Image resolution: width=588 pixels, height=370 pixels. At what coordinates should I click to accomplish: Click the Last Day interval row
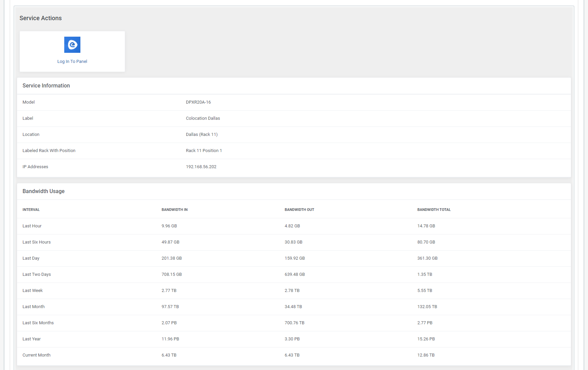coord(294,258)
